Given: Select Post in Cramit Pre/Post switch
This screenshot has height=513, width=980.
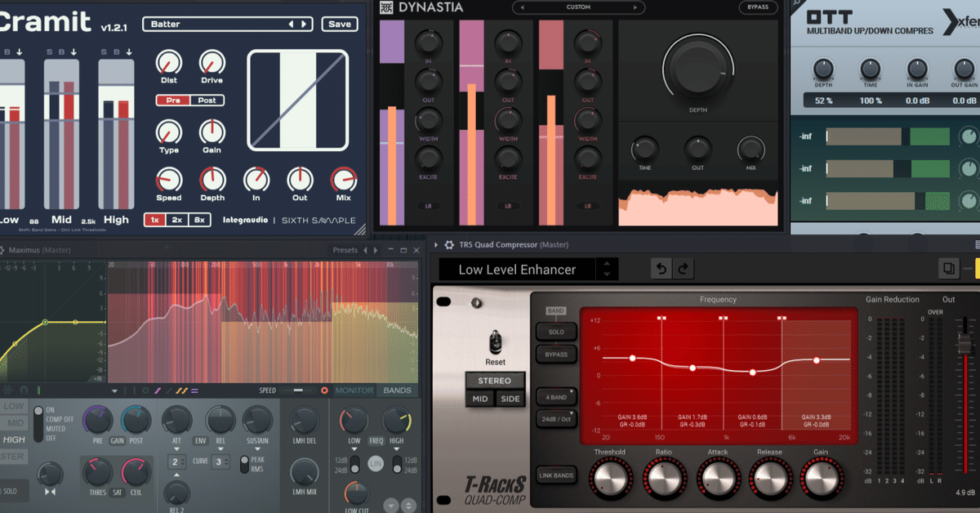Looking at the screenshot, I should 207,100.
